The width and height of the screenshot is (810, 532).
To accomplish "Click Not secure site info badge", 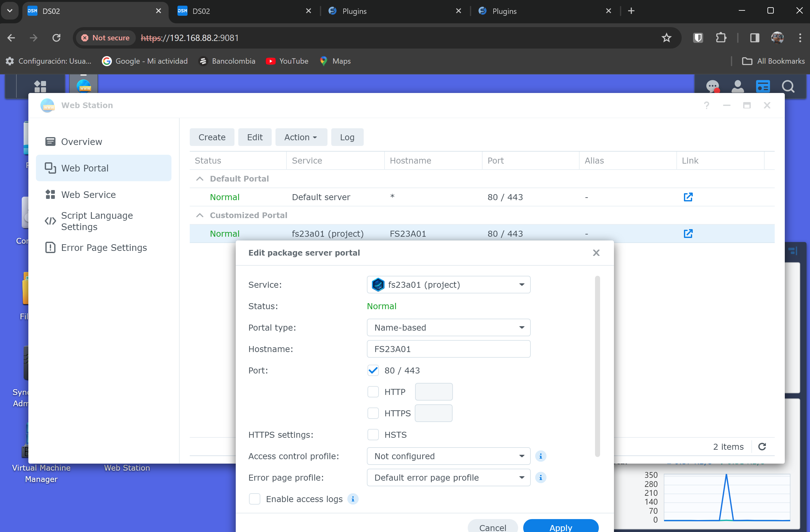I will [x=106, y=38].
